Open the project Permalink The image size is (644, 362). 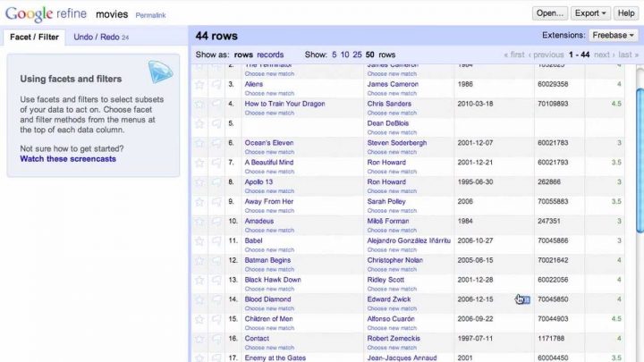[150, 15]
